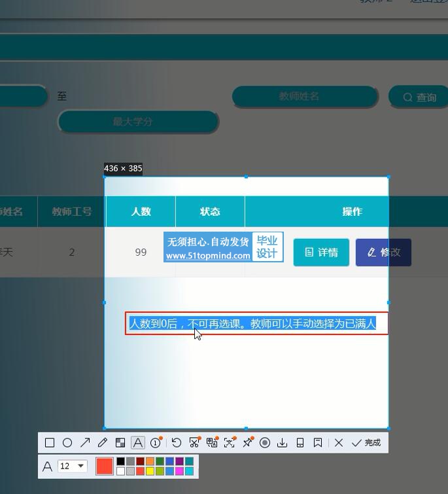Save the screenshot with download icon
The width and height of the screenshot is (448, 494).
(283, 443)
